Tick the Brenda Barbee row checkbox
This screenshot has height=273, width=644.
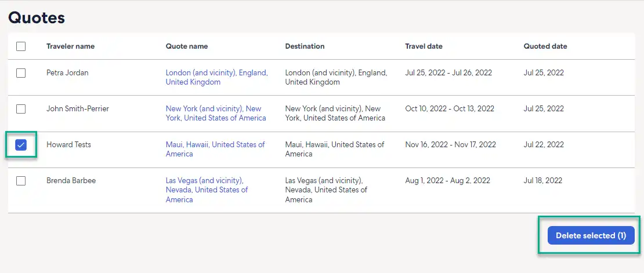pos(20,181)
